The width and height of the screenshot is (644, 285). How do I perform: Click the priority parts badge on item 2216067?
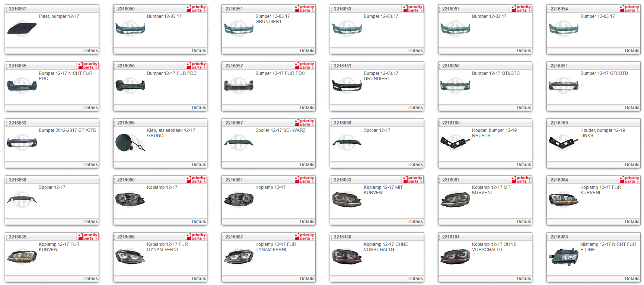[304, 123]
